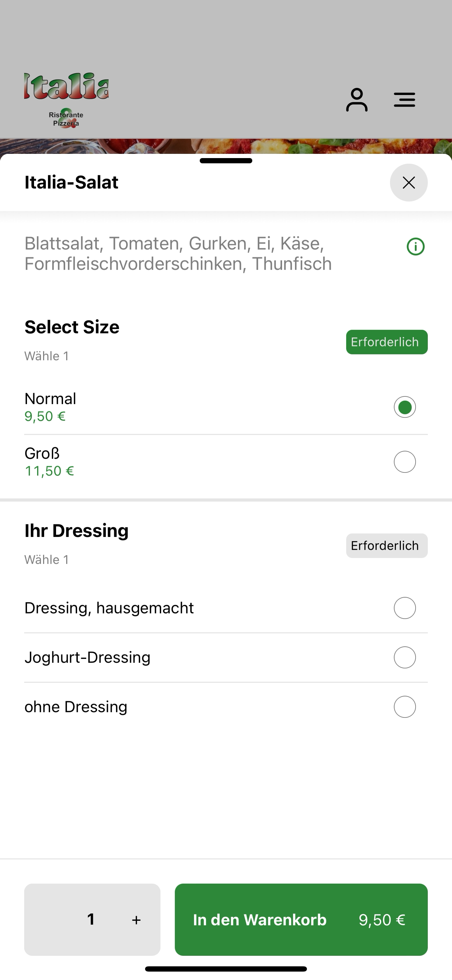Tap the Normal 9,50 € option row

click(x=226, y=407)
